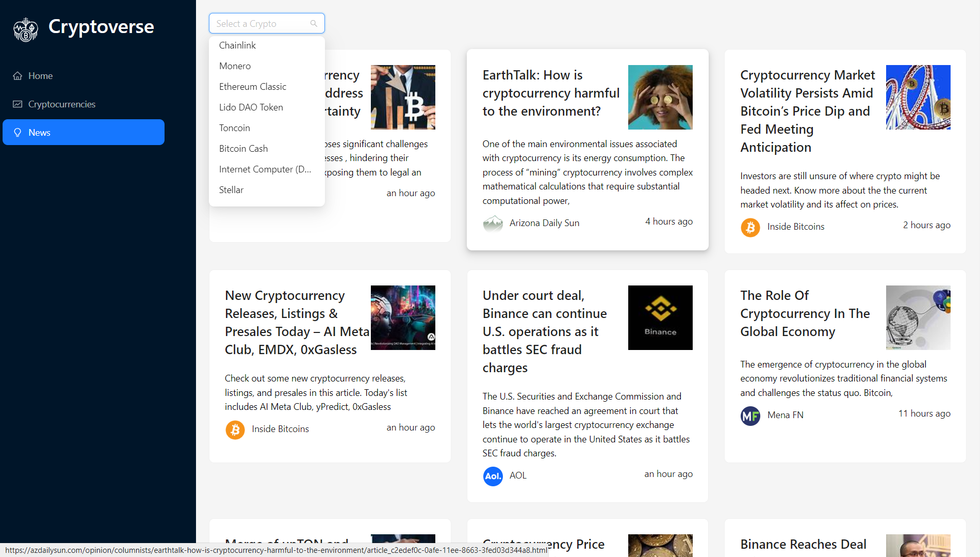The image size is (980, 557).
Task: Click the Cryptocurrencies sidebar icon
Action: (17, 104)
